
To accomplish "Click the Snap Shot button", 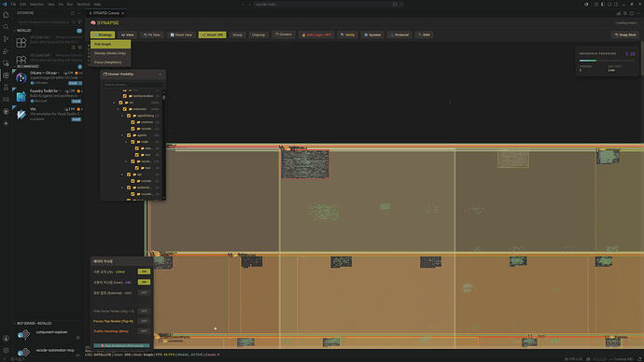I will coord(625,35).
